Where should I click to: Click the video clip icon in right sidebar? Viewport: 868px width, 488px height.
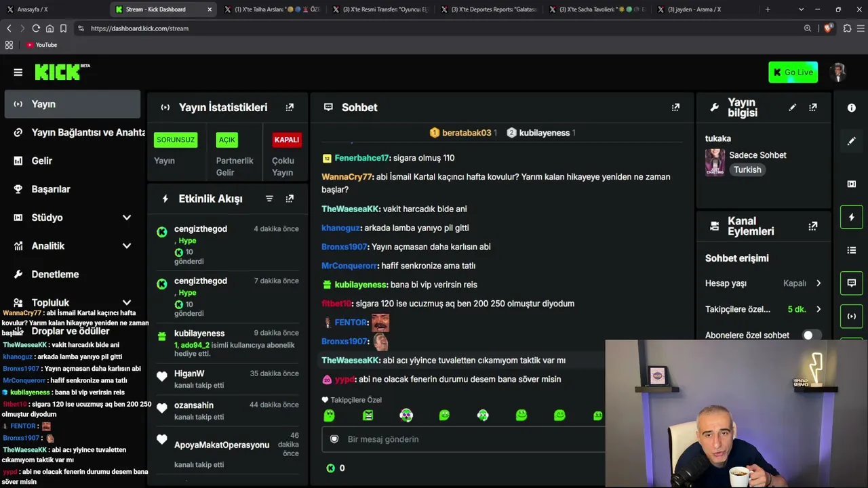tap(852, 184)
